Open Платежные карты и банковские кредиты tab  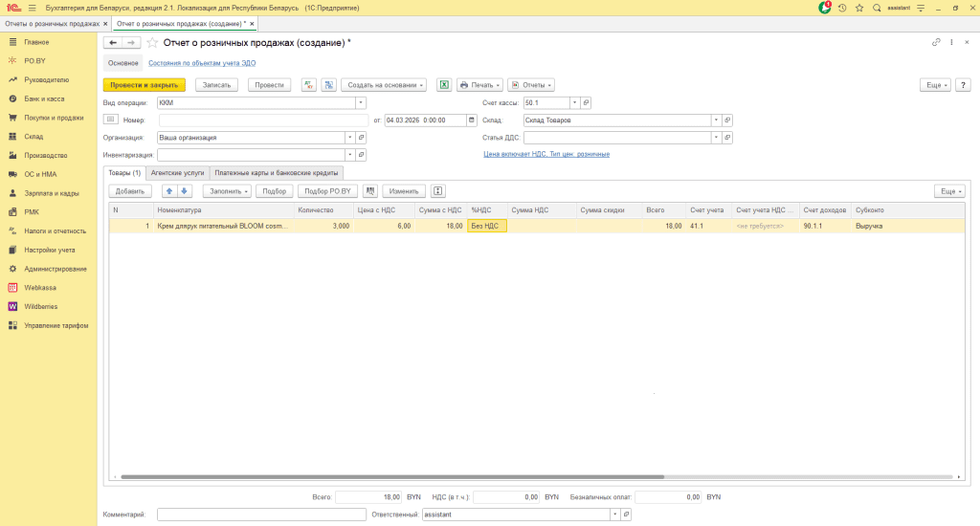pos(276,173)
